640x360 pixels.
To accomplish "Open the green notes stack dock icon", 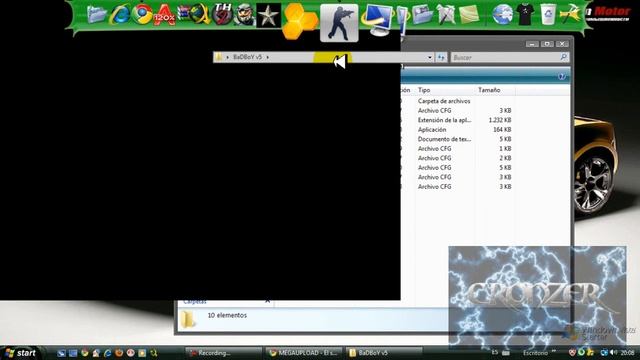I will [x=469, y=15].
